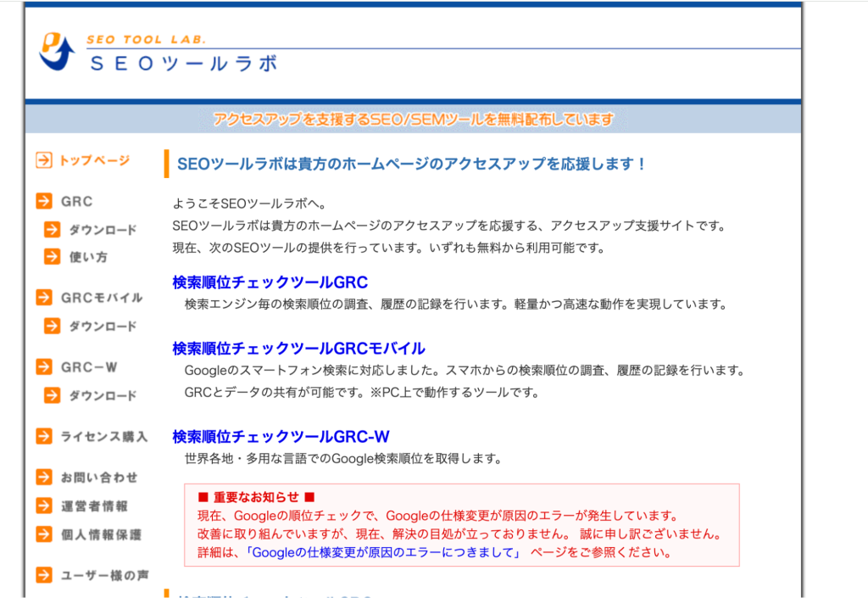Click the line beginning GRCとデータの共有が可能です
The image size is (868, 598).
tap(362, 393)
